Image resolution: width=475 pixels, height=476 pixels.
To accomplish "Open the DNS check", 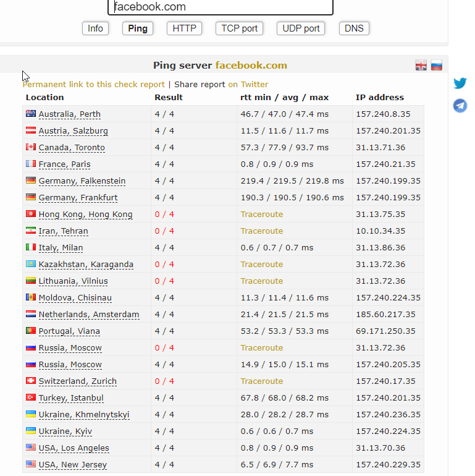I will tap(354, 28).
